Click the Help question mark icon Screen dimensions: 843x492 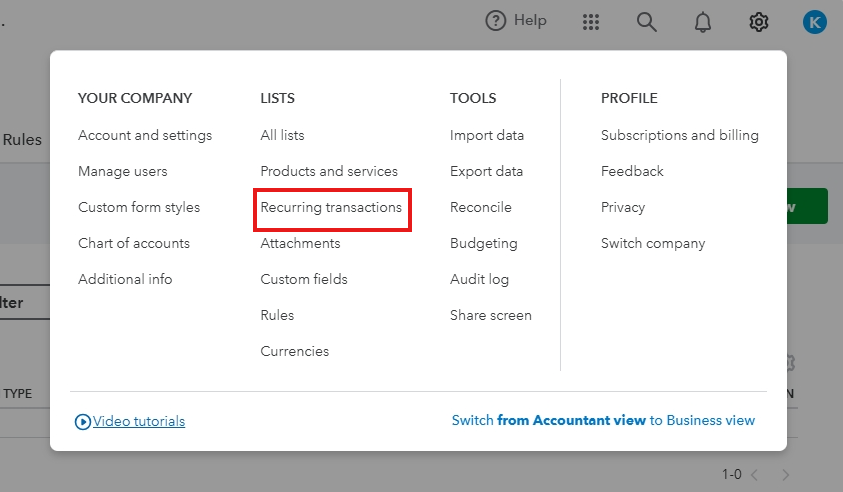(x=496, y=21)
